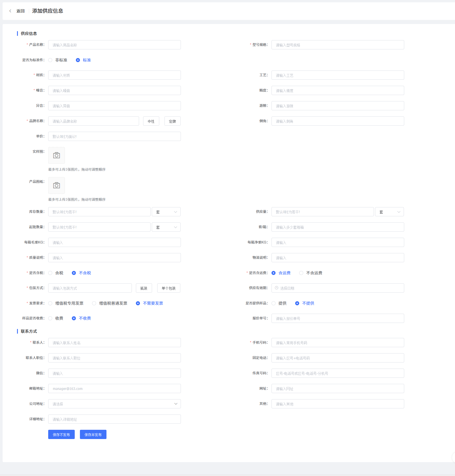Click the 中性 brand quick-fill button
The width and height of the screenshot is (455, 476).
coord(151,121)
